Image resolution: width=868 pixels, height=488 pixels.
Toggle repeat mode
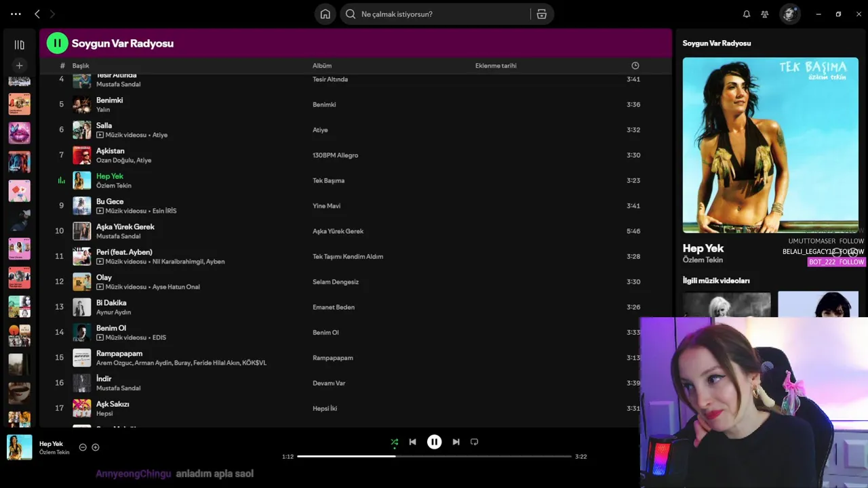(x=475, y=442)
